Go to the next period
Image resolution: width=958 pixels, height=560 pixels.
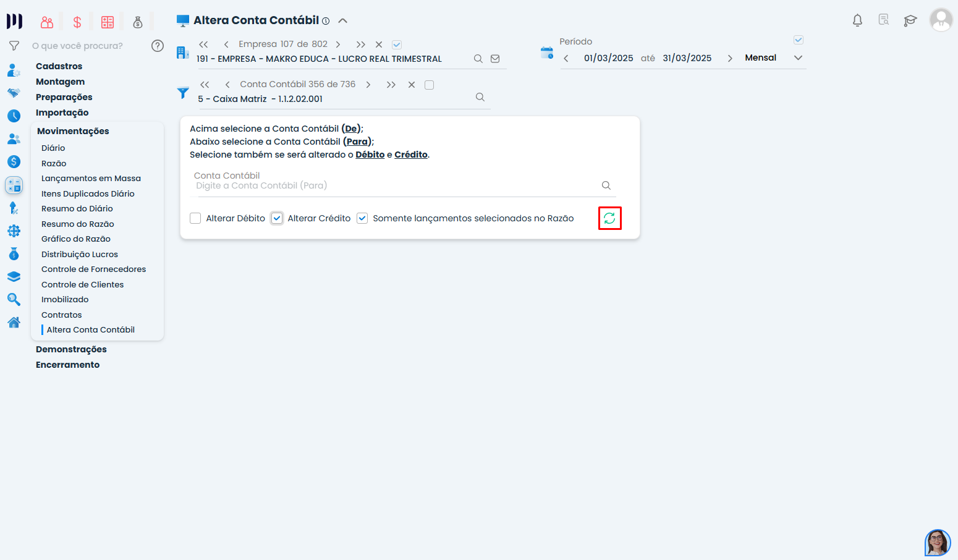[730, 58]
